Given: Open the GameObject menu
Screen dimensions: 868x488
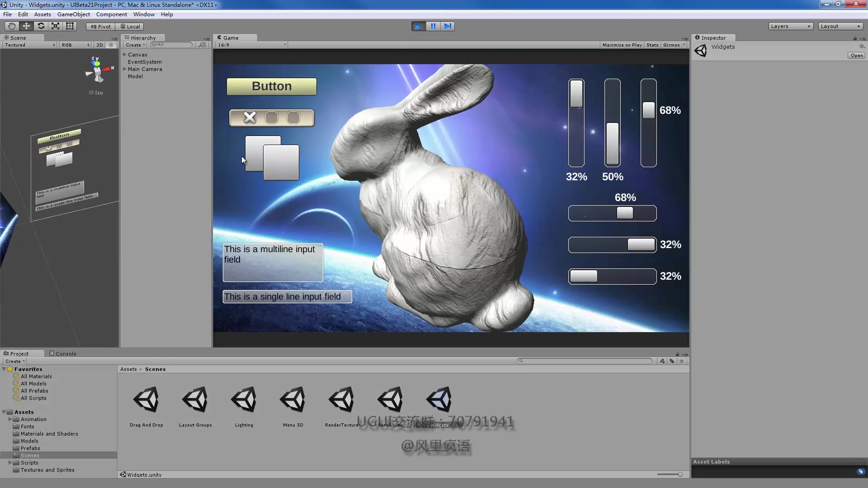Looking at the screenshot, I should point(74,14).
